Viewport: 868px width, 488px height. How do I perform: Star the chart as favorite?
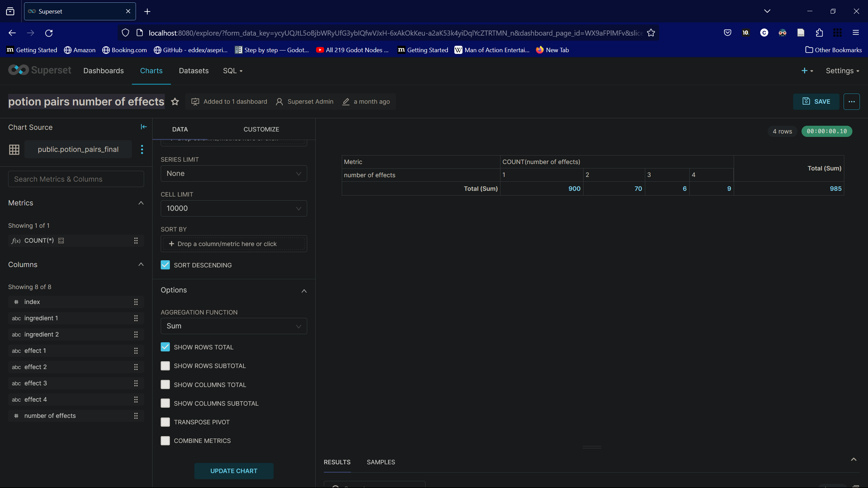point(175,102)
